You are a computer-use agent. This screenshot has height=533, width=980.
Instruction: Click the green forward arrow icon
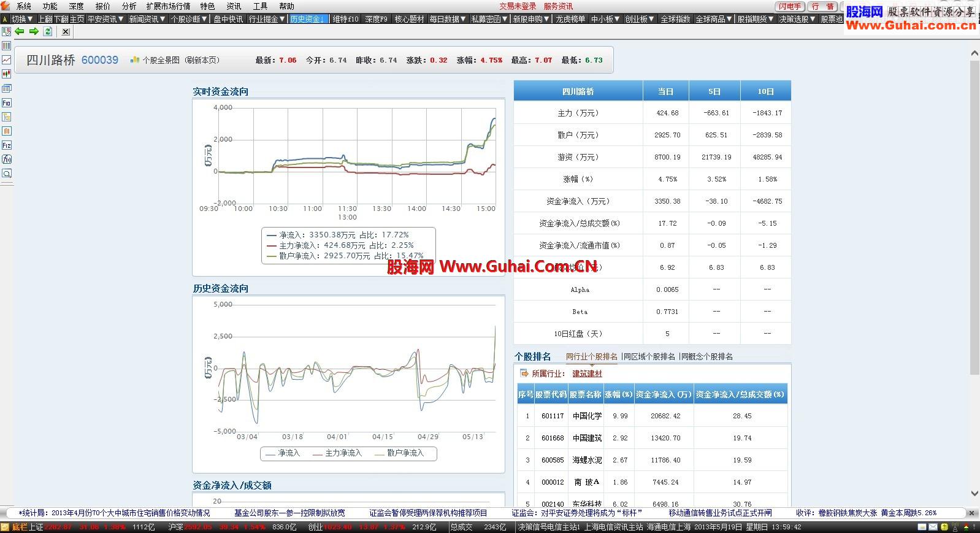click(34, 31)
